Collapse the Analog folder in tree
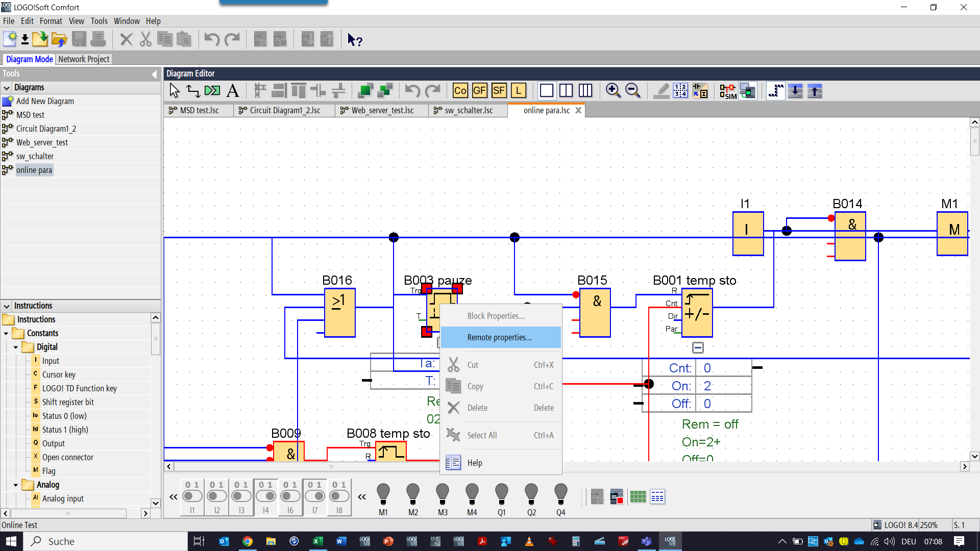This screenshot has height=551, width=980. tap(16, 485)
